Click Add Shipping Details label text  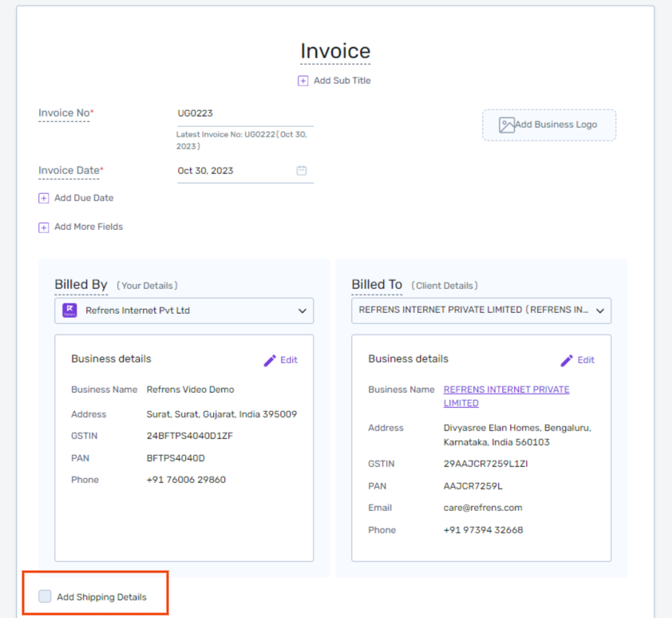click(102, 597)
